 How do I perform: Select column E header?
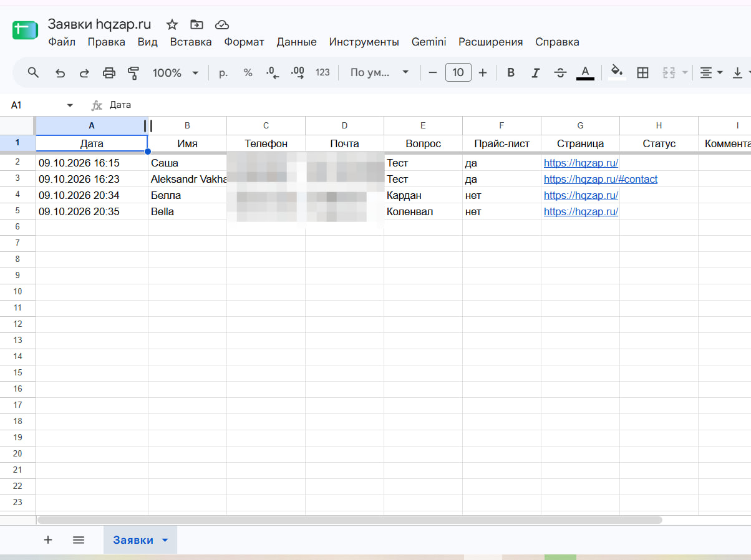tap(423, 125)
